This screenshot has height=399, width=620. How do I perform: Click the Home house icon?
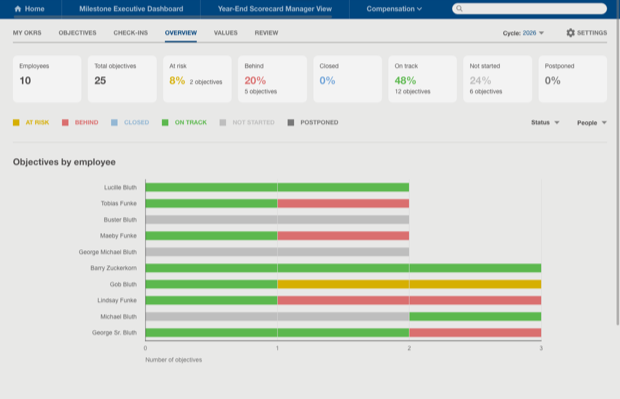click(18, 9)
